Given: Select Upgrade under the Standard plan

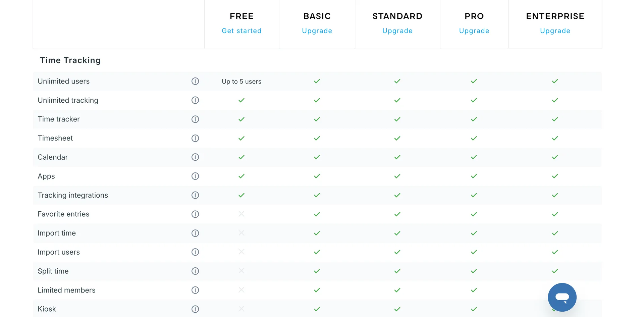Looking at the screenshot, I should tap(397, 31).
